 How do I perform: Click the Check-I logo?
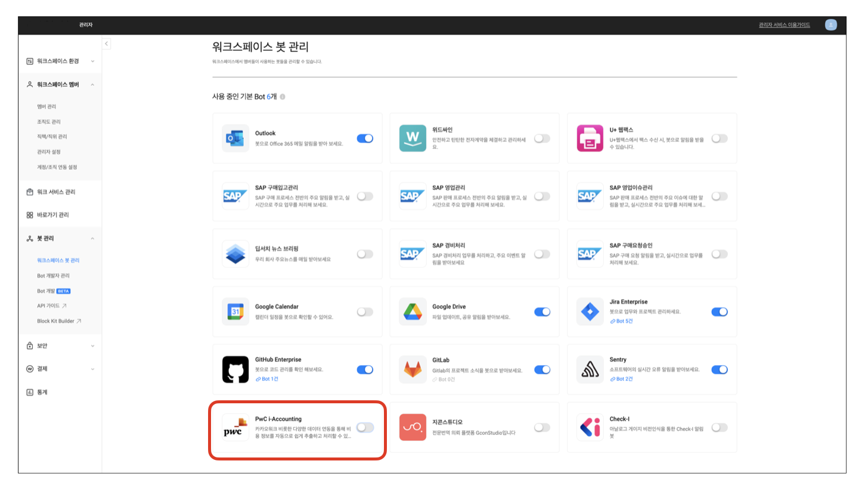click(x=590, y=427)
